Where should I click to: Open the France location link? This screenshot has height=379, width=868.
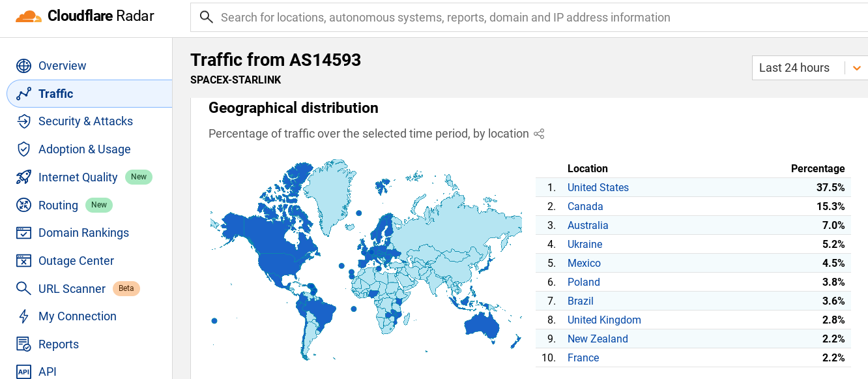pyautogui.click(x=583, y=358)
